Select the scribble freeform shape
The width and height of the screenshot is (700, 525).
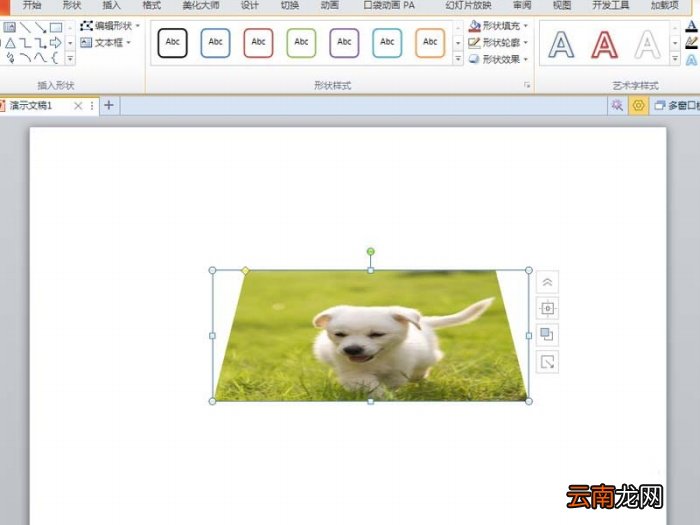click(x=10, y=58)
